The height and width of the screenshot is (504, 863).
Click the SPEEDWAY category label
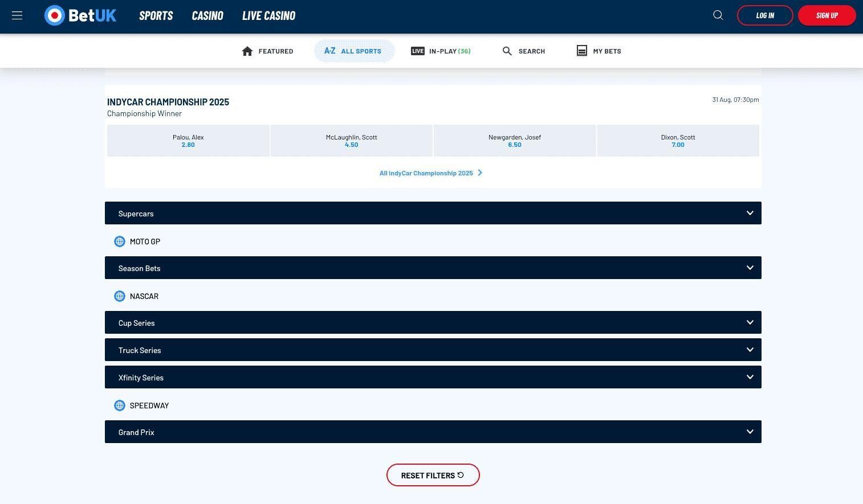tap(149, 405)
